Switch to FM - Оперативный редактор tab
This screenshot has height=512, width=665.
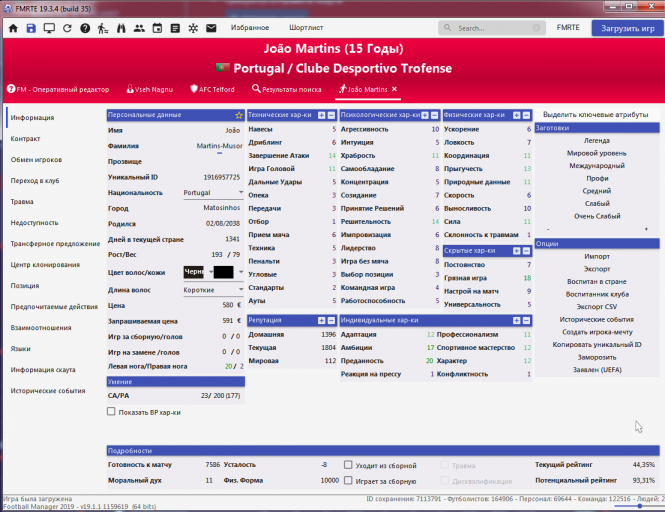click(58, 89)
